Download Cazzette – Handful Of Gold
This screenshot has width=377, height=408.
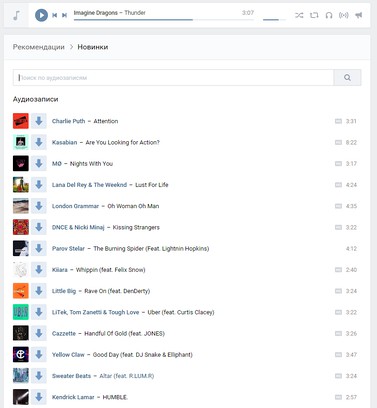[x=39, y=333]
